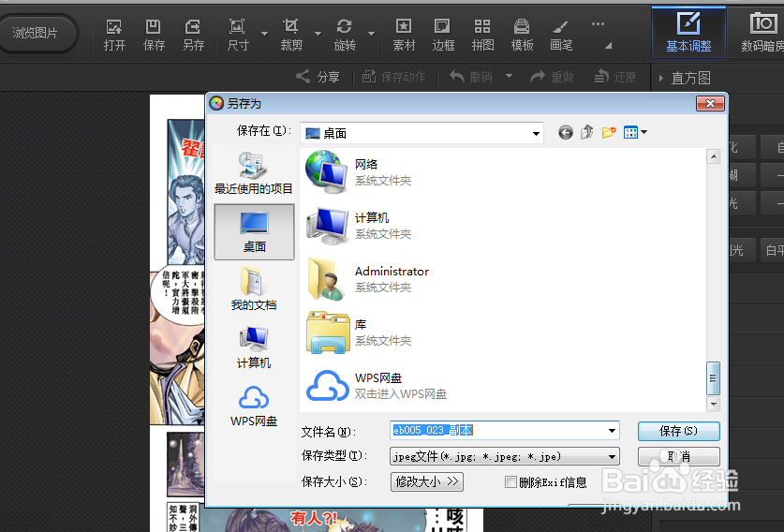The image size is (784, 532).
Task: Close the 另存为 dialog
Action: point(710,104)
